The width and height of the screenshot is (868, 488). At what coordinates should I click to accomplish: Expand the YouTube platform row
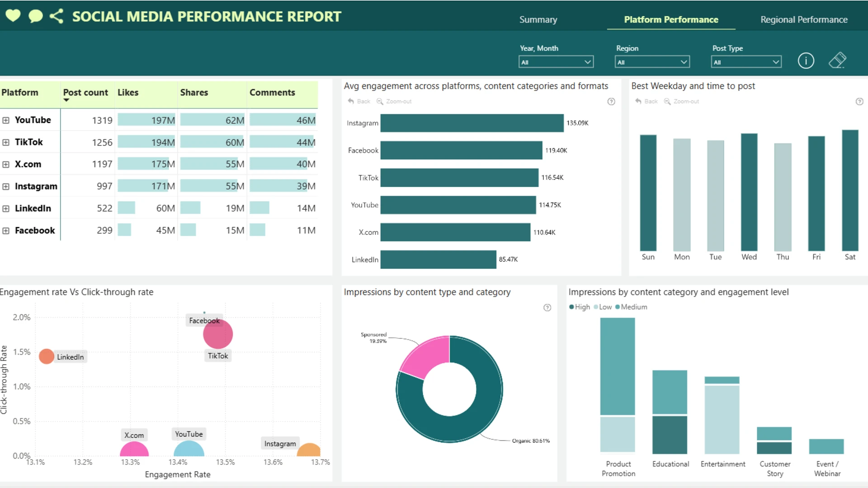point(6,120)
